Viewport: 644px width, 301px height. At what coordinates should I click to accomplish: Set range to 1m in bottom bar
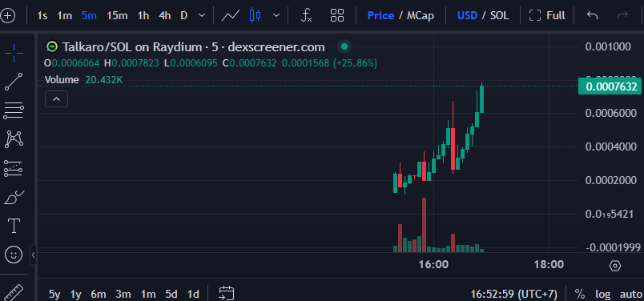click(x=148, y=294)
